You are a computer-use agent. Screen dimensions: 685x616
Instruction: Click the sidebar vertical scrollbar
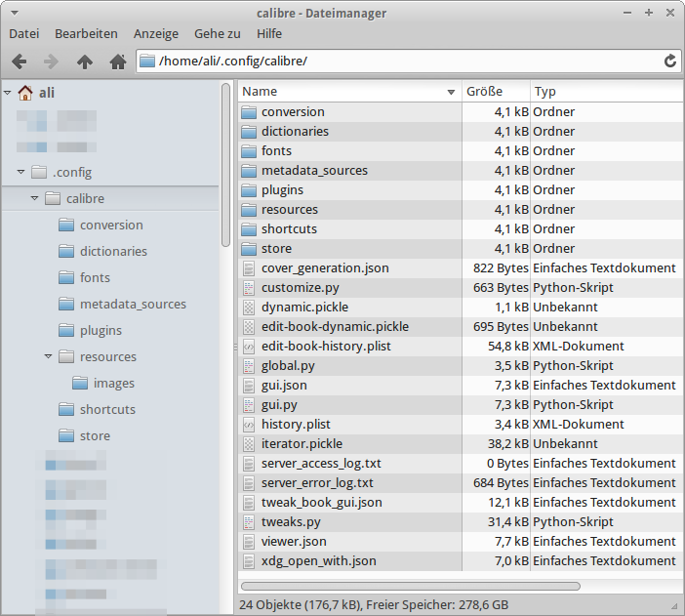click(x=225, y=165)
